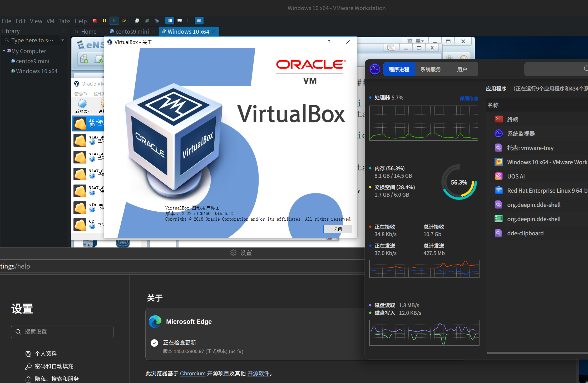
Task: Toggle the thumbnail bar view button
Action: [180, 21]
